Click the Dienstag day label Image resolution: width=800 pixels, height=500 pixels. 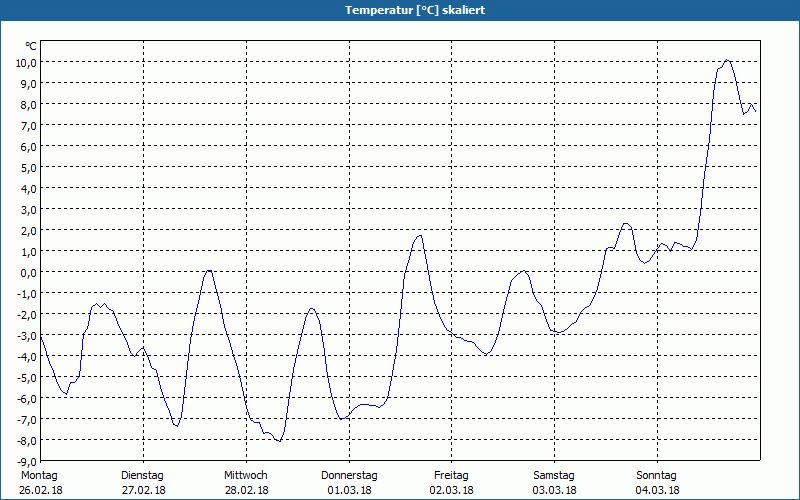[142, 476]
